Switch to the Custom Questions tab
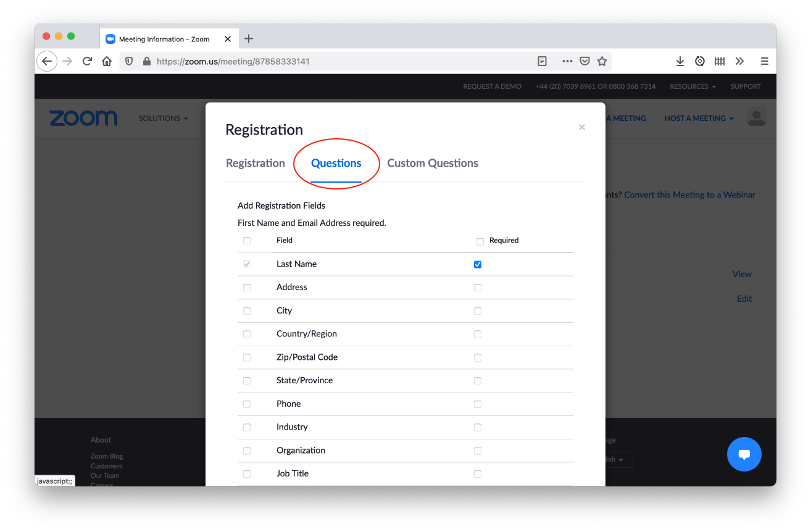The image size is (811, 532). pos(432,164)
